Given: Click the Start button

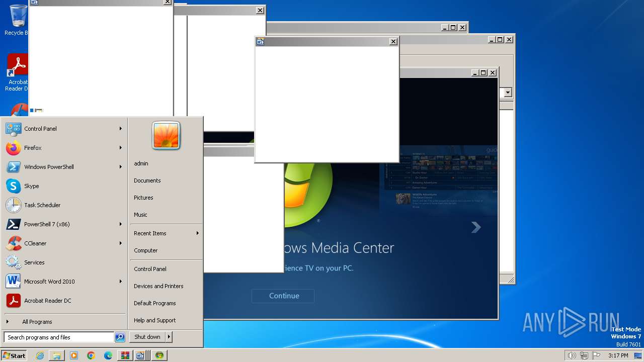Looking at the screenshot, I should (14, 355).
